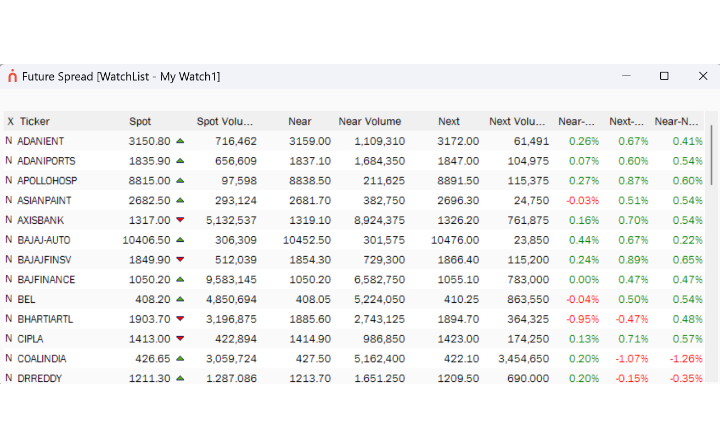Image resolution: width=720 pixels, height=448 pixels.
Task: Click the red down arrow for AXISBANK
Action: point(180,220)
